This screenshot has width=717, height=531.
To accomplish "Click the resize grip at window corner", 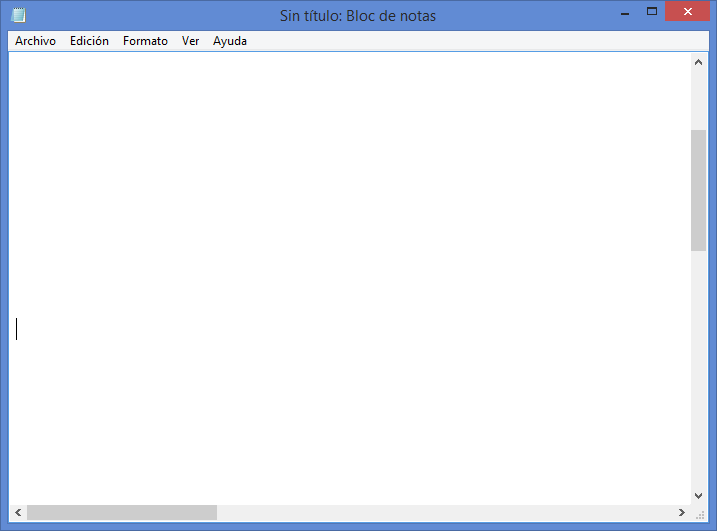I will tap(700, 515).
